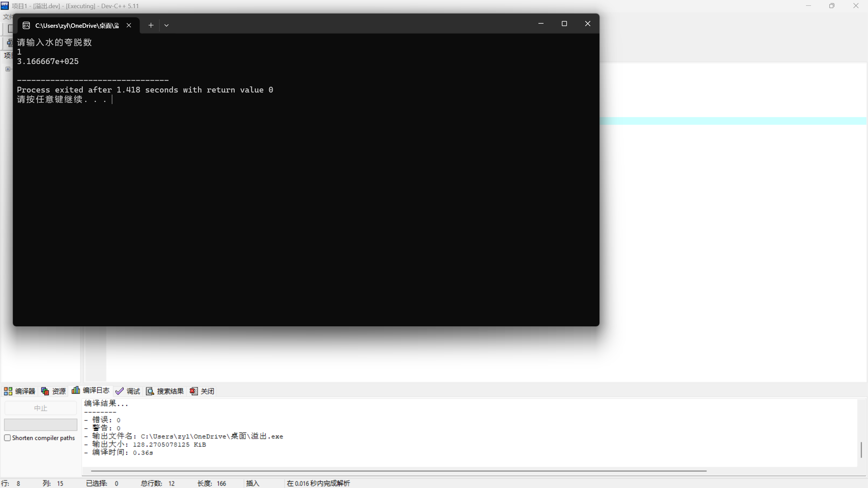Enable Shorten compiler paths checkbox

[x=7, y=438]
